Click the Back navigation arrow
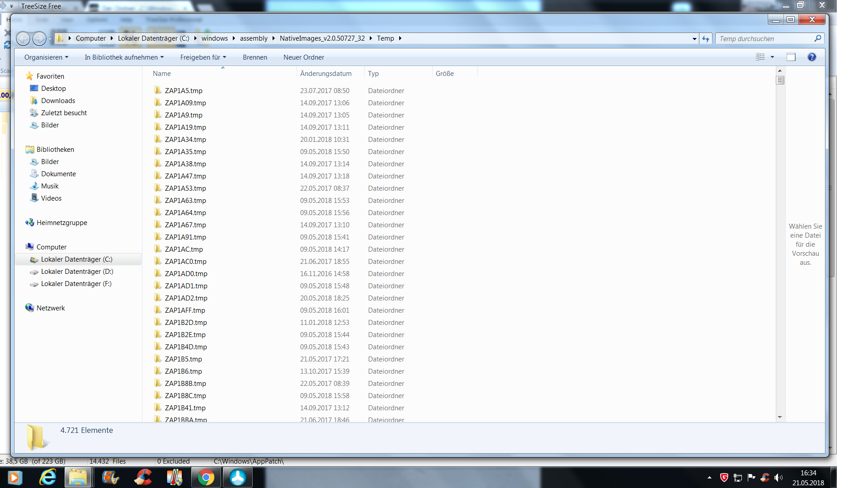Image resolution: width=868 pixels, height=488 pixels. click(23, 39)
